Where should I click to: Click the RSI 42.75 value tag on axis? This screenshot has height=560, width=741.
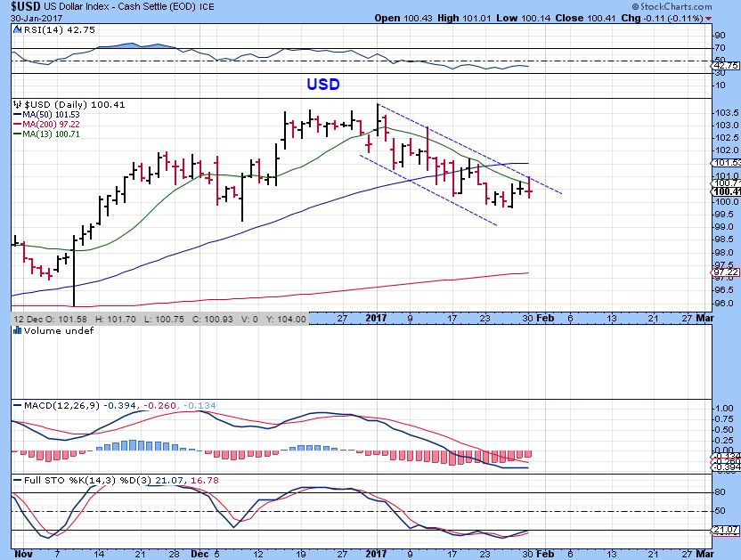pyautogui.click(x=726, y=65)
